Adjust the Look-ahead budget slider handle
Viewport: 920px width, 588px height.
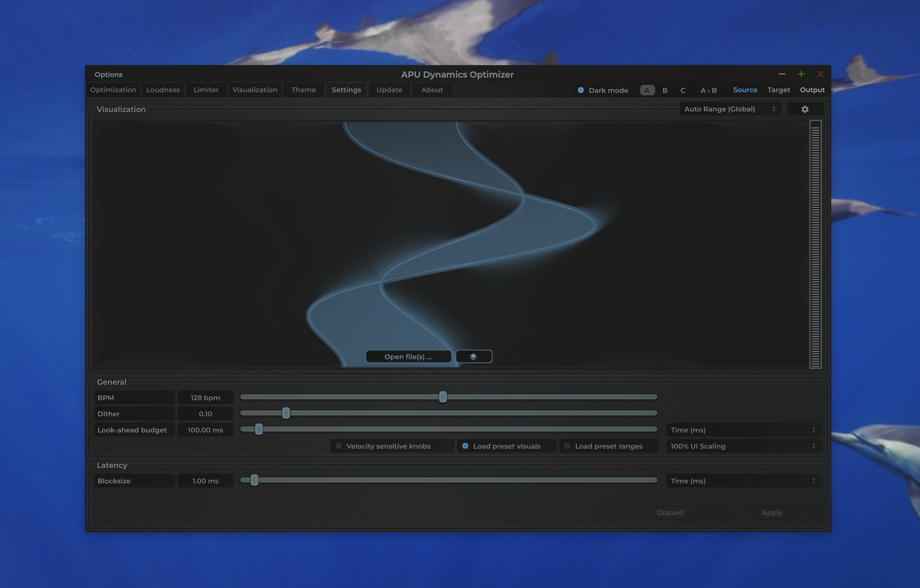(x=259, y=430)
